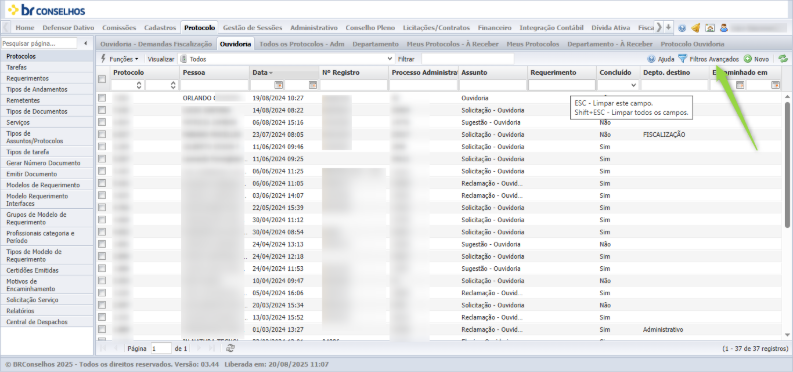The image size is (793, 372).
Task: Show previous module tabs with left arrow
Action: point(6,27)
